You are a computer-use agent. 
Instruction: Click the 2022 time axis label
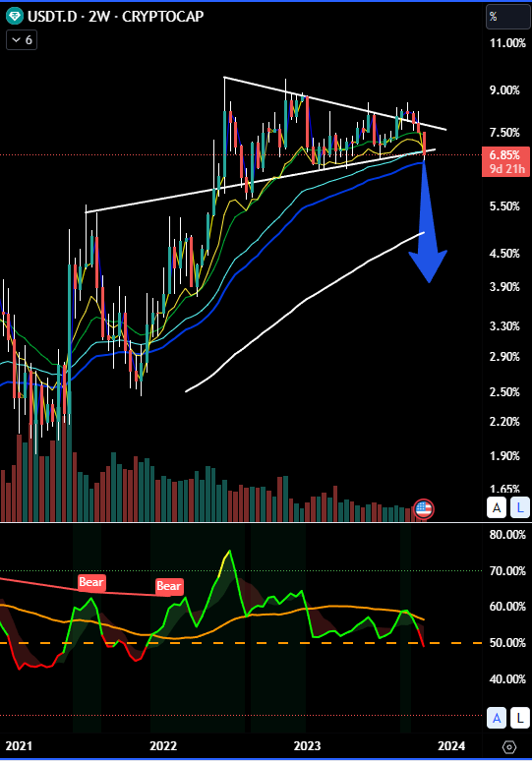click(163, 746)
